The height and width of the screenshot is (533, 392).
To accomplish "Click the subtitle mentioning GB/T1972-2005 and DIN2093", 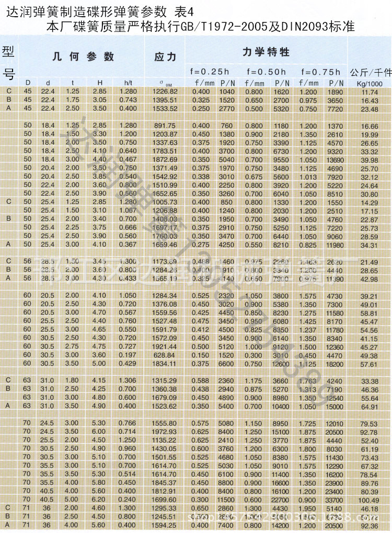I will (x=200, y=27).
